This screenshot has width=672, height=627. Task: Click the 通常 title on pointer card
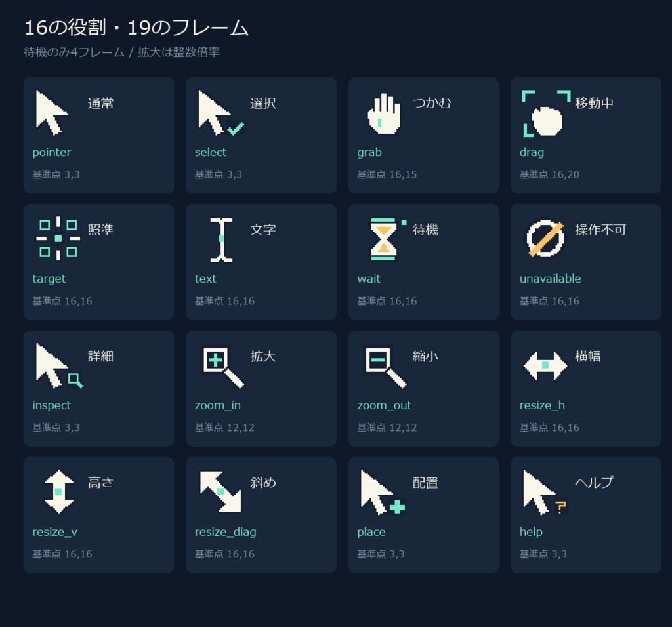(100, 103)
